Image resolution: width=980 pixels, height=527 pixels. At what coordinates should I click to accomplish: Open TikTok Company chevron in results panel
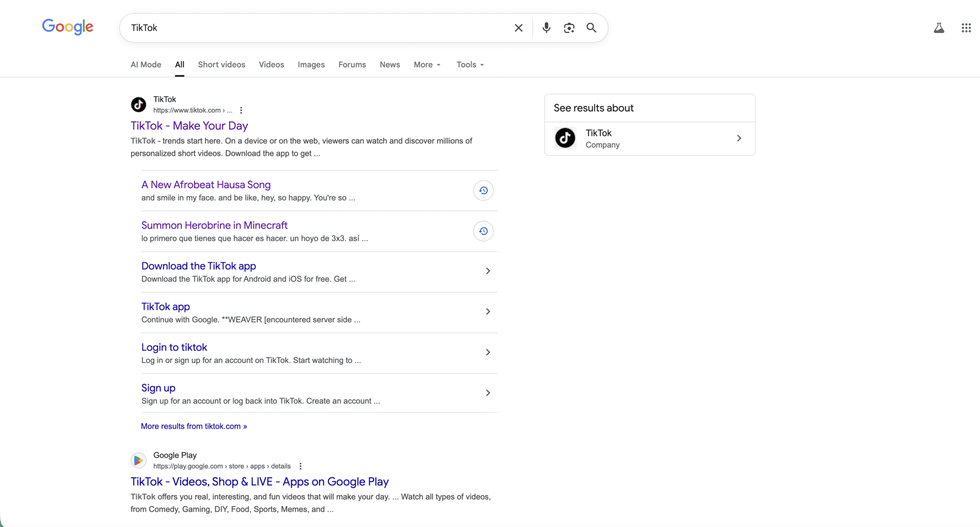pyautogui.click(x=739, y=138)
